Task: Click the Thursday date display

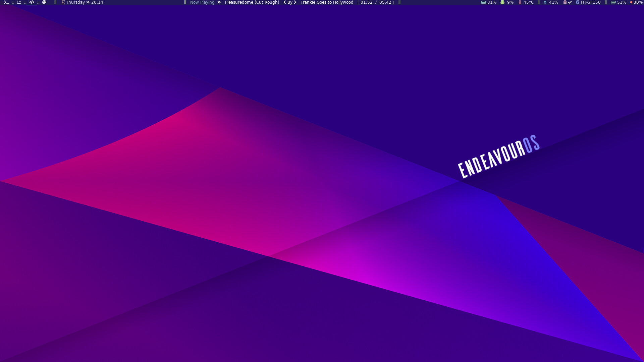Action: pyautogui.click(x=75, y=2)
